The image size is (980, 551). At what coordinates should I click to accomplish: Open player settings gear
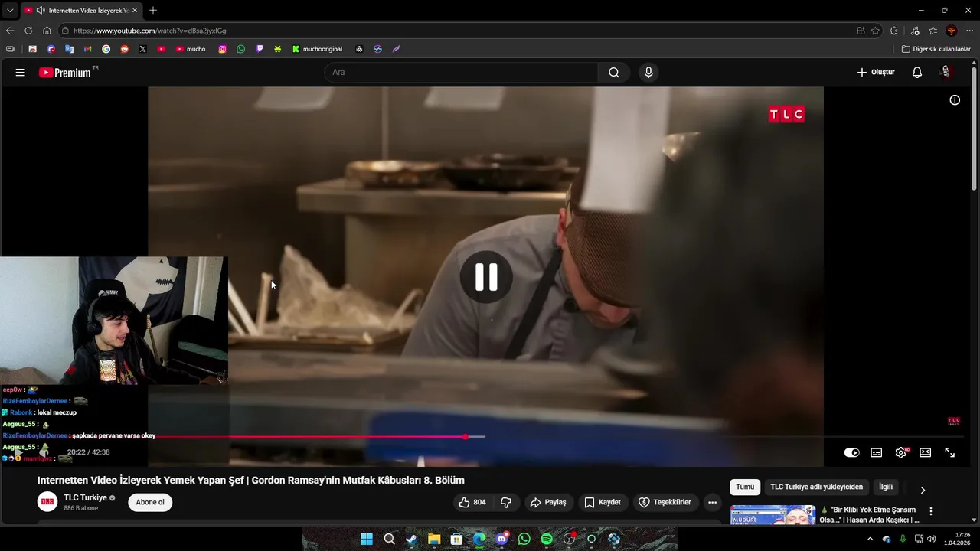[901, 452]
